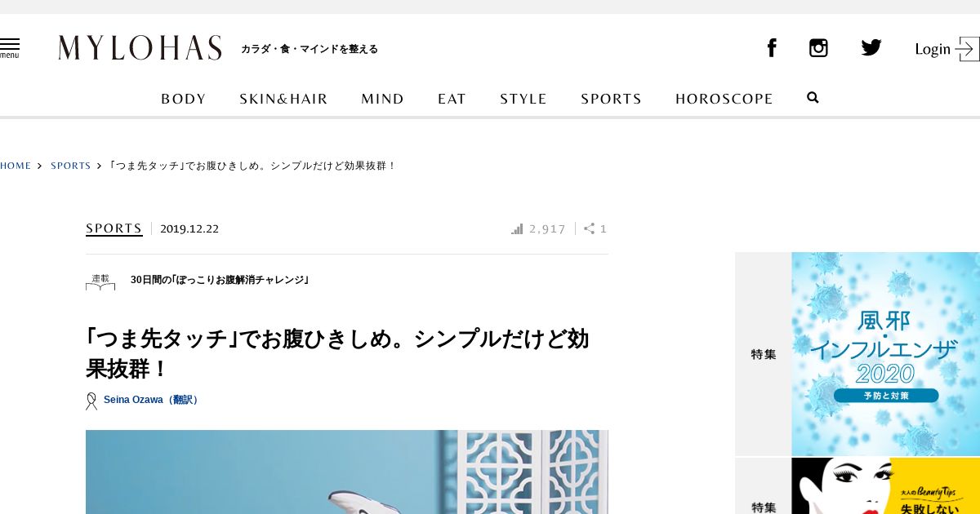Viewport: 980px width, 514px height.
Task: Click the share count icon
Action: [589, 229]
